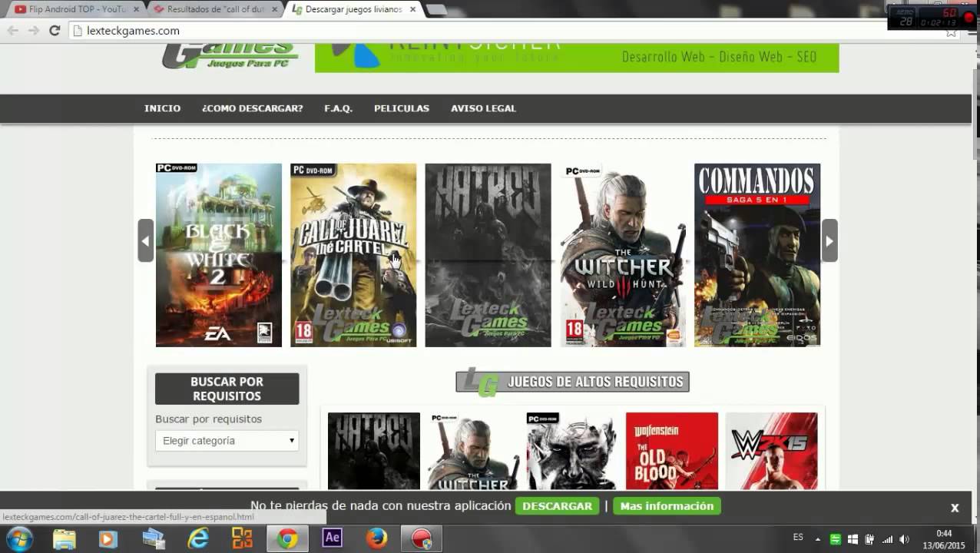Open the ¿COMO DESCARGAR? menu item
980x553 pixels.
tap(253, 108)
